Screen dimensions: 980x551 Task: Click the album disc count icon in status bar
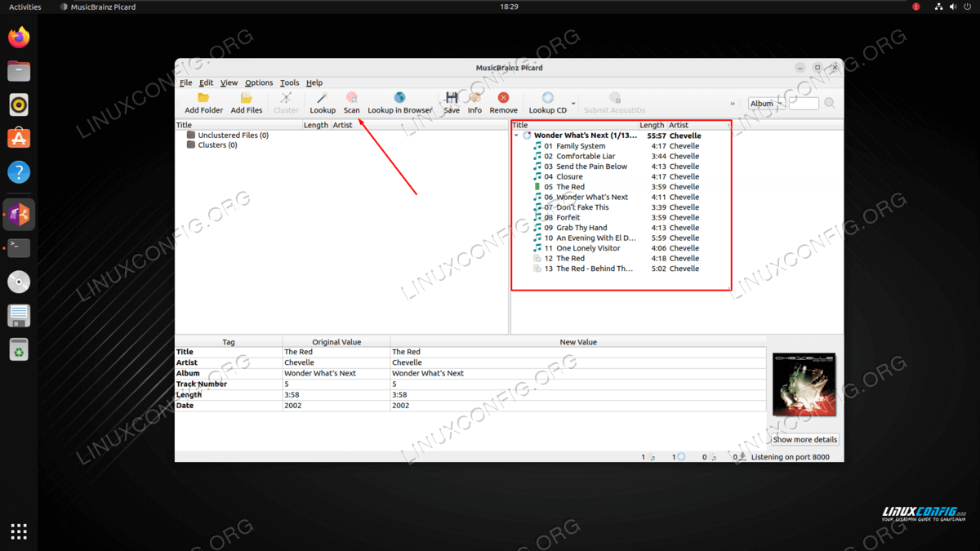click(681, 457)
